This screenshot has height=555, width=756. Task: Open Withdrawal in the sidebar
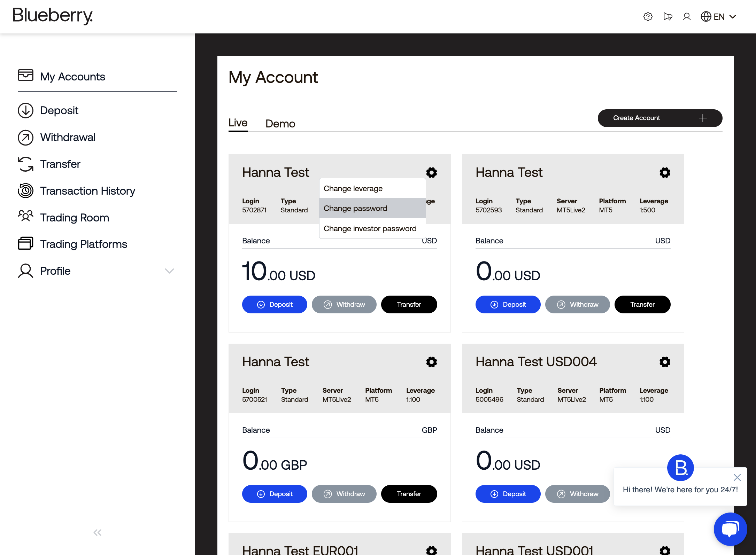pos(56,137)
